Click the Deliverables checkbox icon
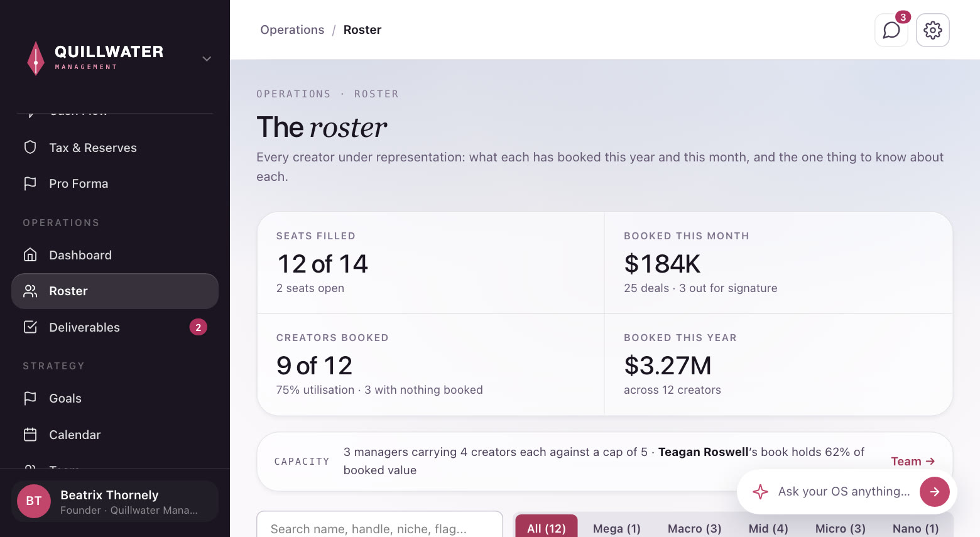Screen dimensions: 980x537 30,327
